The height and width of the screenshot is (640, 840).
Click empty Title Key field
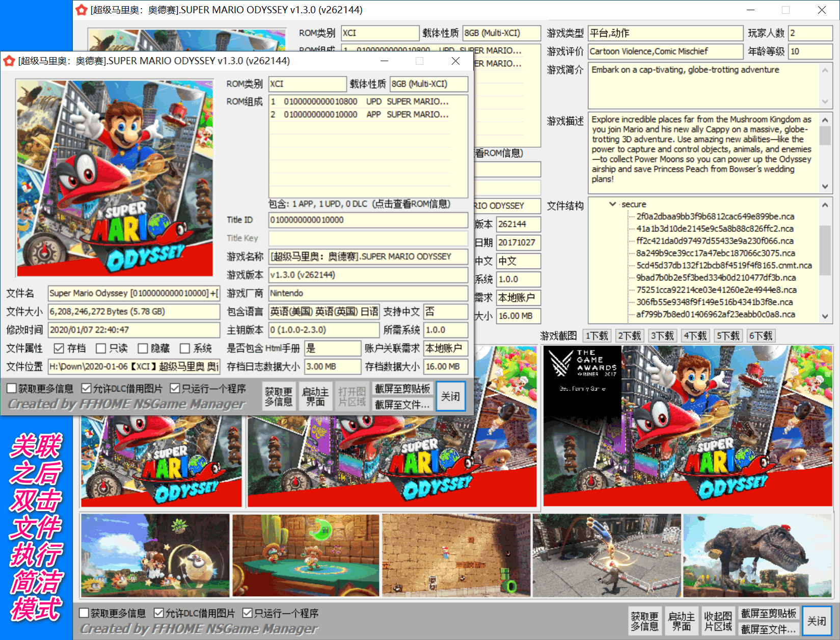click(368, 238)
